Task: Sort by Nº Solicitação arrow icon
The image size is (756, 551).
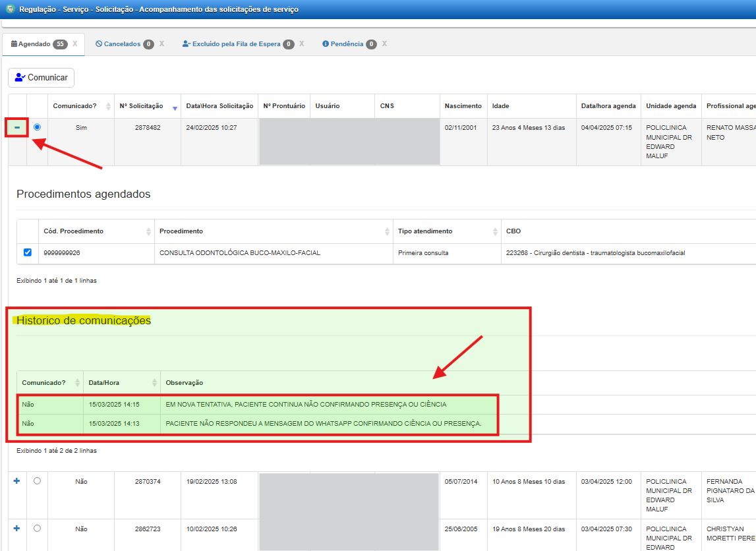Action: [x=175, y=108]
